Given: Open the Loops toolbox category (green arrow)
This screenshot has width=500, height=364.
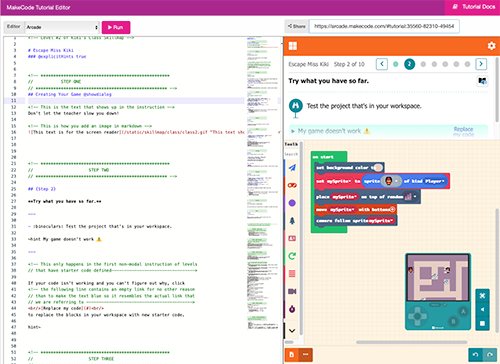Looking at the screenshot, I should coord(292,256).
